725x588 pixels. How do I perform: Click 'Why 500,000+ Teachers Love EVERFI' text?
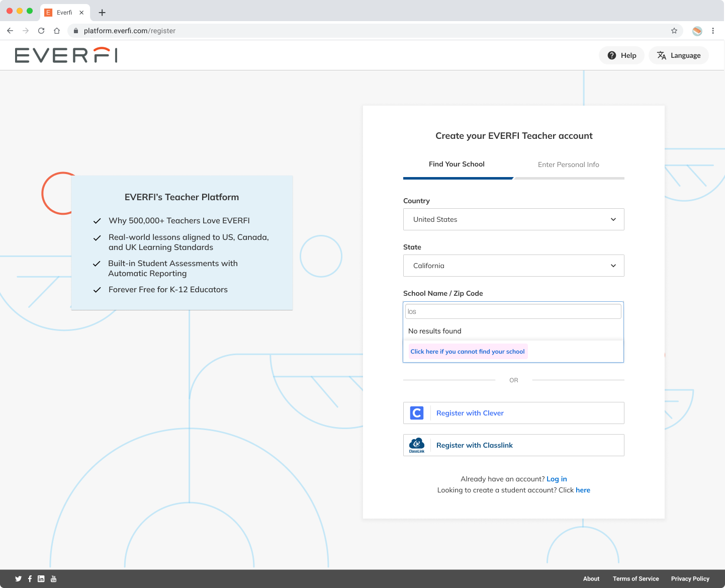click(x=179, y=220)
